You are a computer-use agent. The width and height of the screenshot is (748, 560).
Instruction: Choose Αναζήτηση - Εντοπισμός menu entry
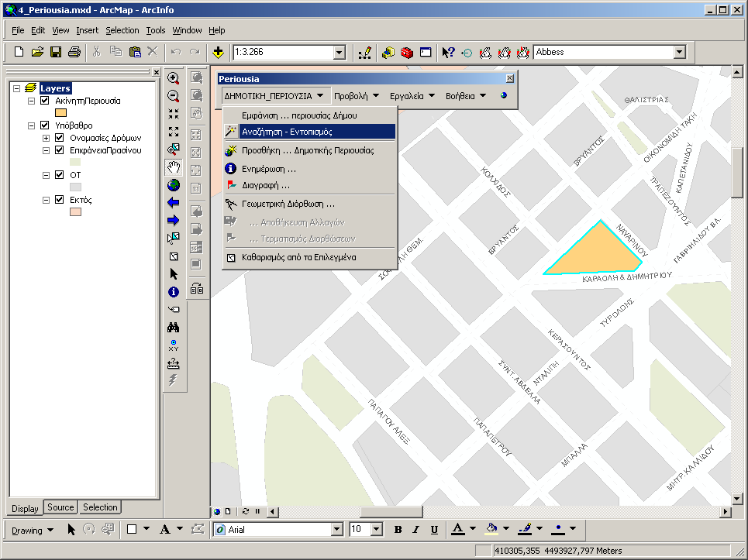coord(309,132)
